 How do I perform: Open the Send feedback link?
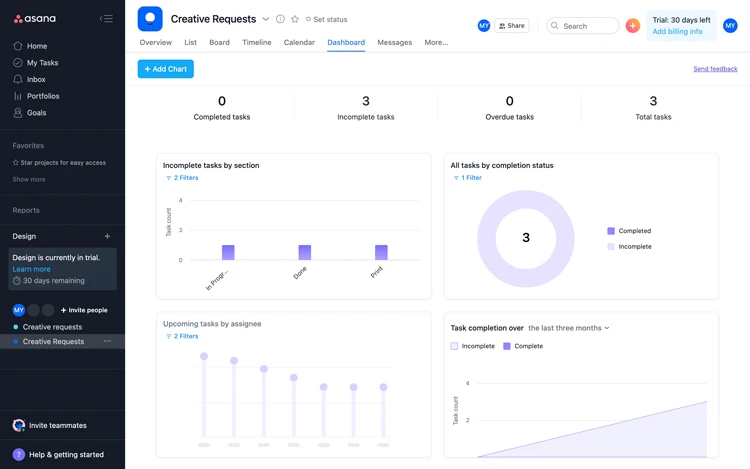pyautogui.click(x=715, y=69)
